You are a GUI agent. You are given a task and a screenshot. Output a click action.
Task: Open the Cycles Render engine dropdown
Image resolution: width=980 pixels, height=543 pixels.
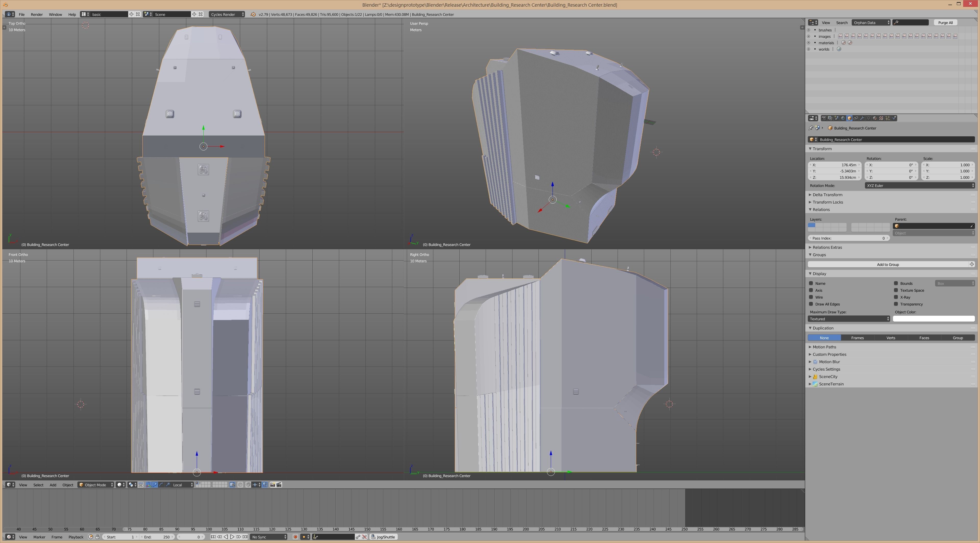(227, 15)
